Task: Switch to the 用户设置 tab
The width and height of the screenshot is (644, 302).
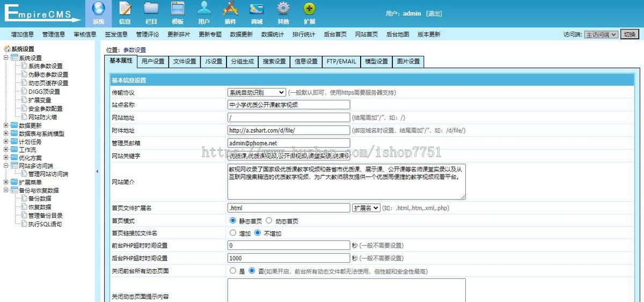Action: [x=153, y=62]
